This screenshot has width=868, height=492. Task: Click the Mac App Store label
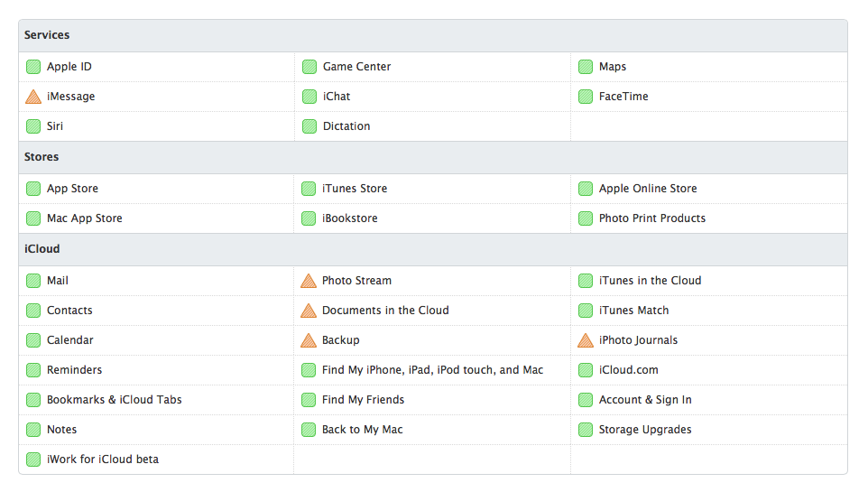[x=84, y=218]
